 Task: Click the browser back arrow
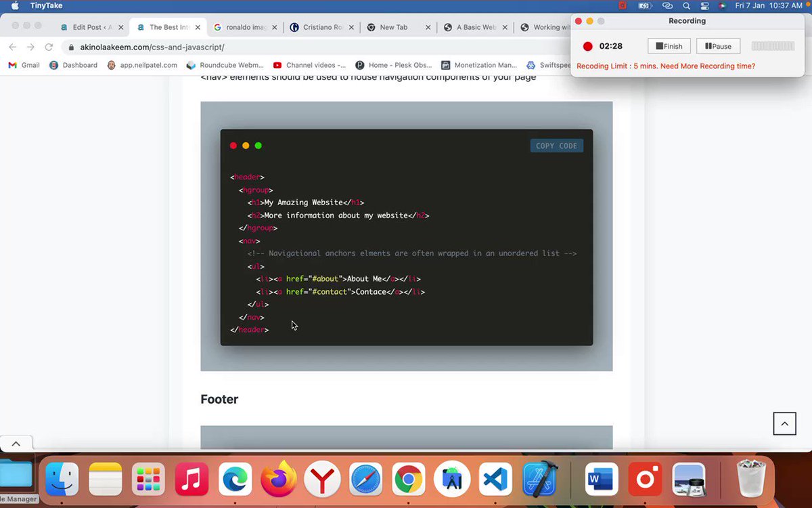pyautogui.click(x=12, y=47)
